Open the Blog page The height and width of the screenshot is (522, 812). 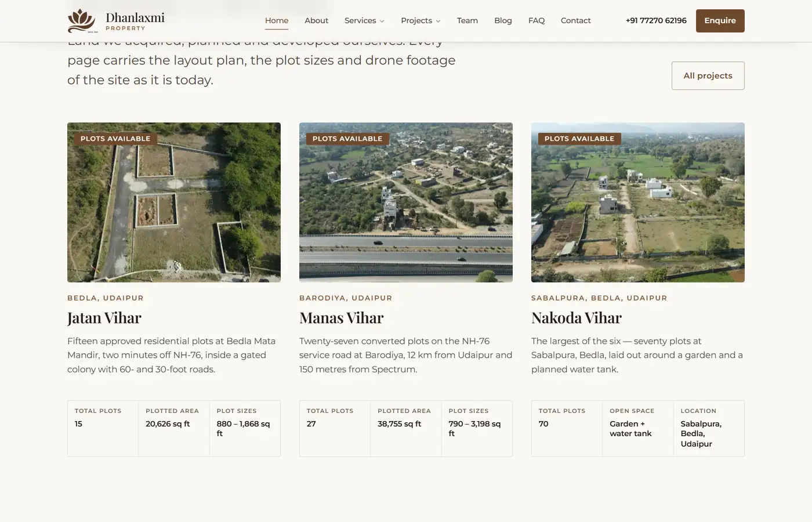[x=503, y=20]
